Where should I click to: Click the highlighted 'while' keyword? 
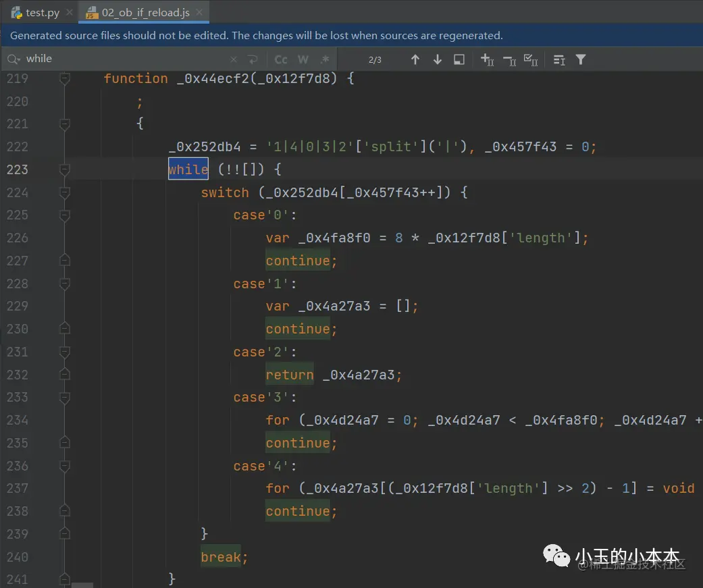coord(188,169)
